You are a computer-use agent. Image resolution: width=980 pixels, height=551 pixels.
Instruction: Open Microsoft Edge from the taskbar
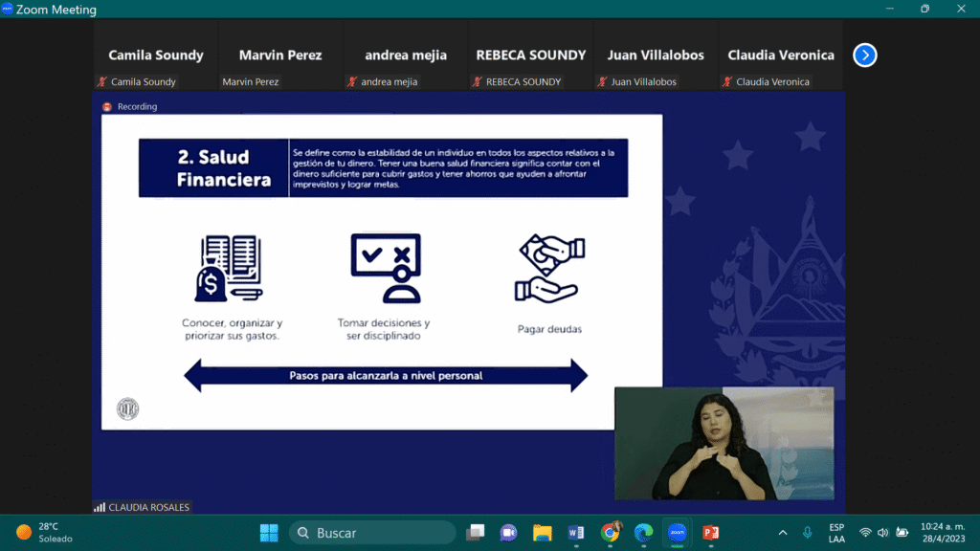(643, 533)
